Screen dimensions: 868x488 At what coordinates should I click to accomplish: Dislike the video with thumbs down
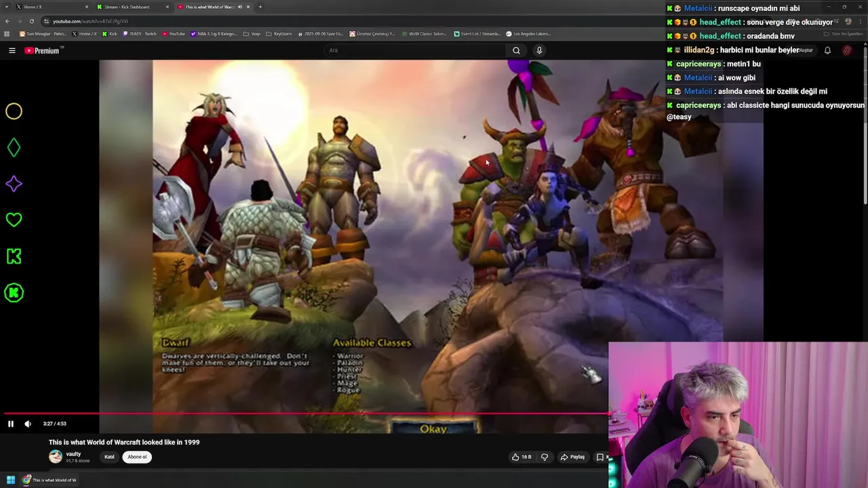coord(544,457)
